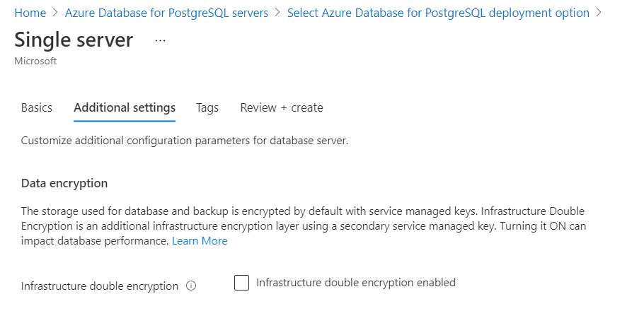This screenshot has height=311, width=644.
Task: Open the Learn More link
Action: 200,241
